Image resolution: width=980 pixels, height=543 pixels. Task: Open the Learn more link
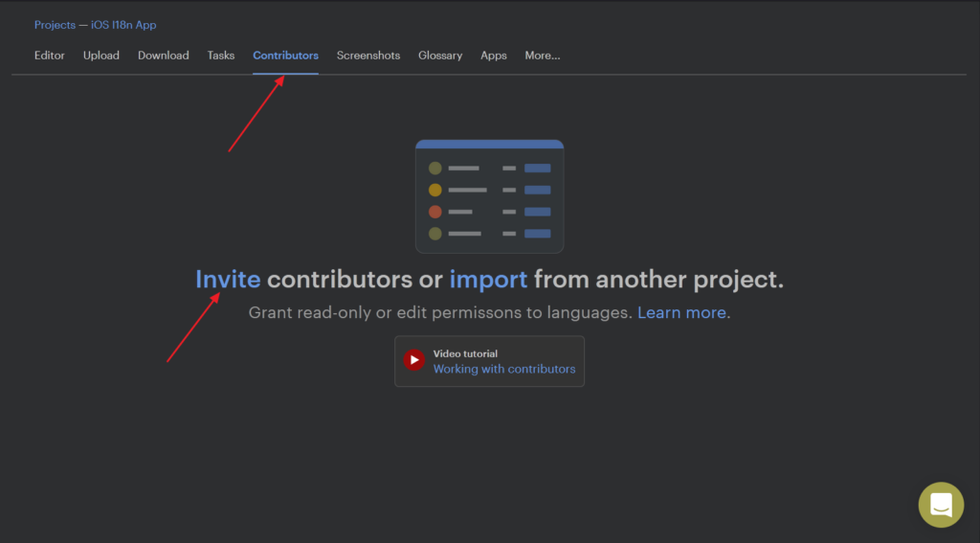click(681, 312)
